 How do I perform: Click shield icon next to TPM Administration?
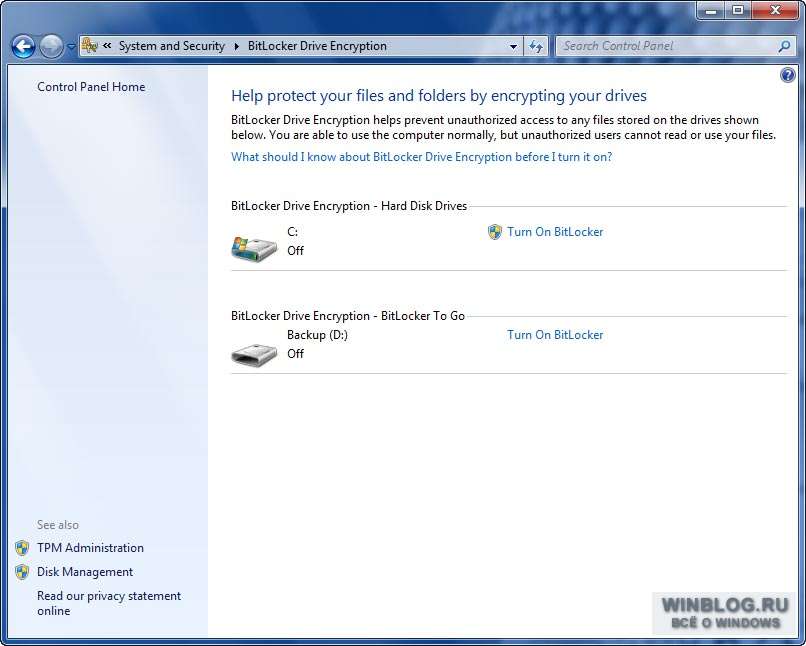[22, 548]
